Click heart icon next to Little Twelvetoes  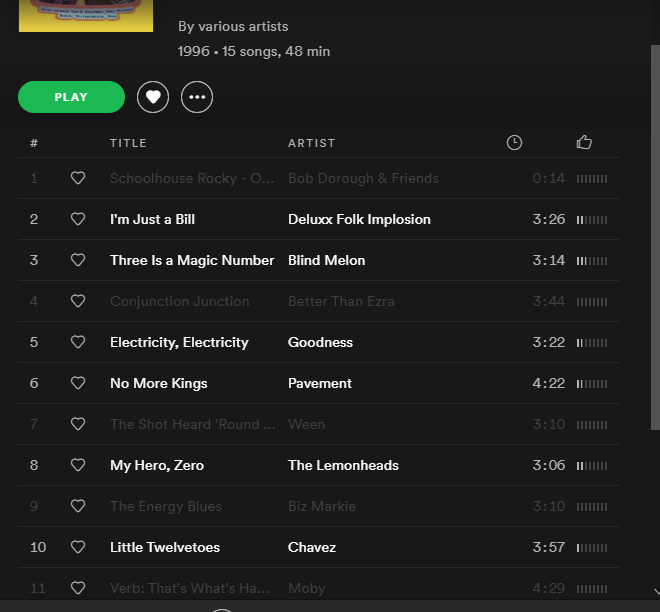(78, 547)
